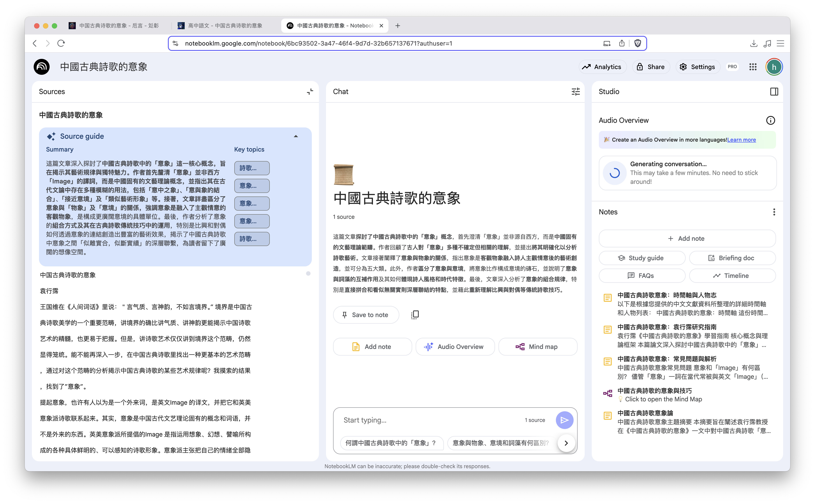Show more suggested questions with the chevron
Screen dimensions: 815x504
coord(566,443)
